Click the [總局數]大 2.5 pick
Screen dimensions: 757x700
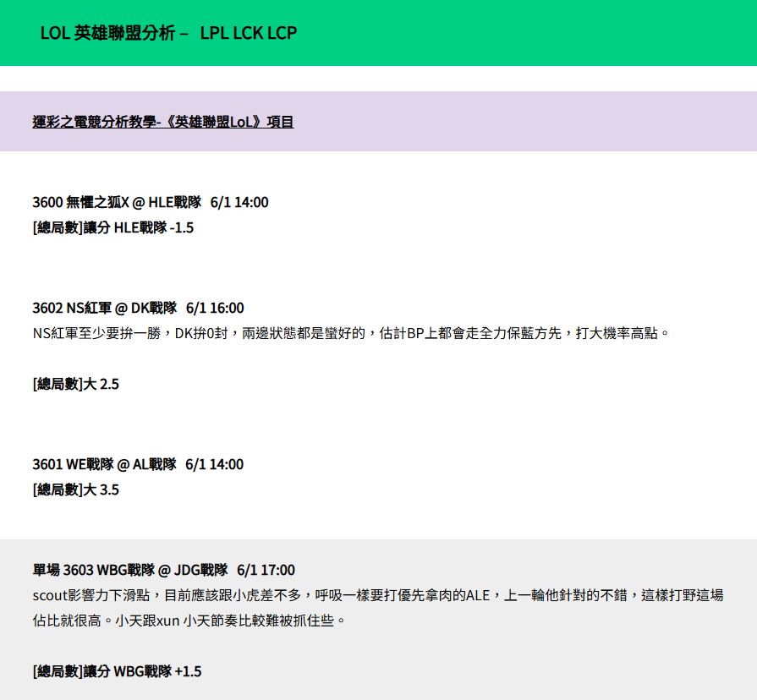(76, 384)
